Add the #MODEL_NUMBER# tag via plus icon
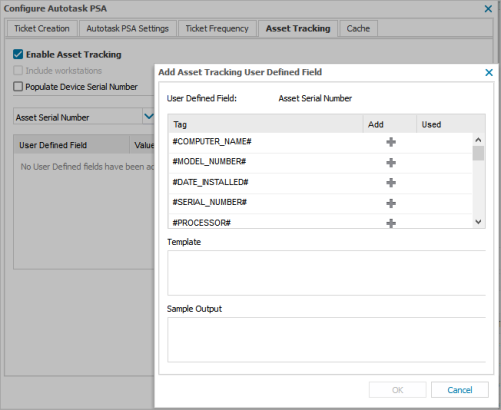The height and width of the screenshot is (410, 501). click(391, 162)
